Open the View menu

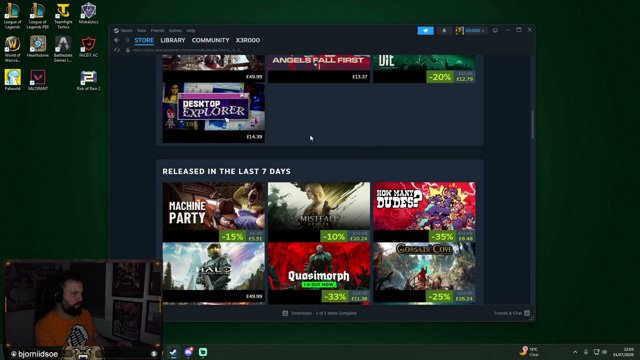[x=141, y=31]
